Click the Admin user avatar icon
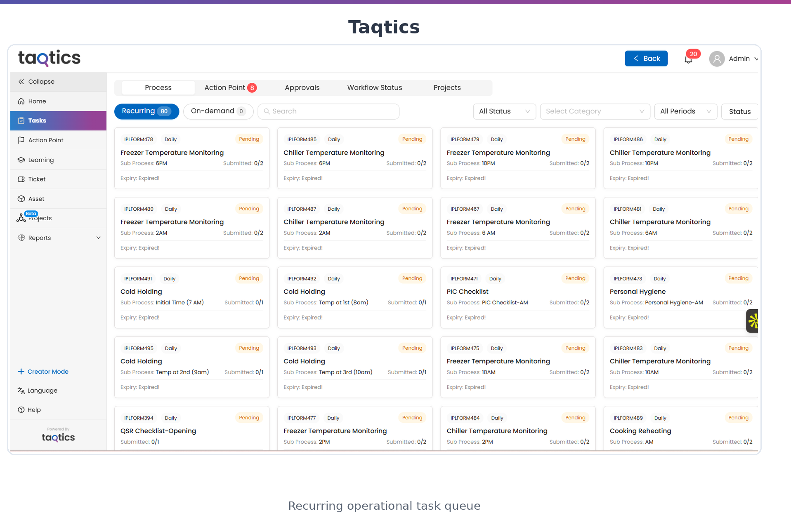This screenshot has width=791, height=532. 717,59
